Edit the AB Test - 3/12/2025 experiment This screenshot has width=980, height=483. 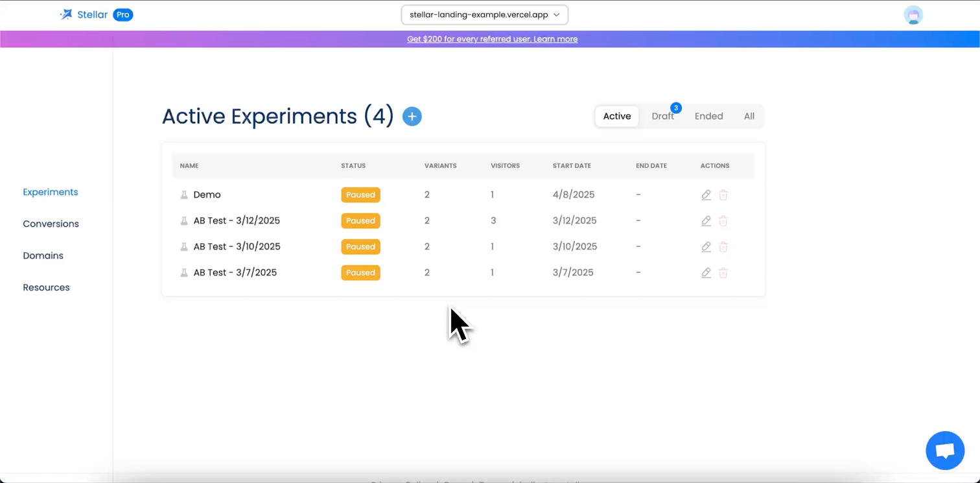706,221
